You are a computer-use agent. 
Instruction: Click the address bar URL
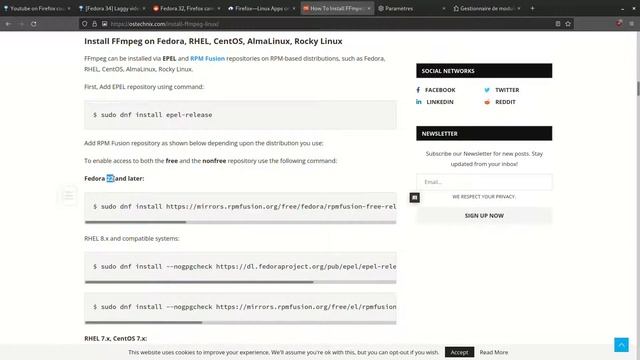coord(165,24)
